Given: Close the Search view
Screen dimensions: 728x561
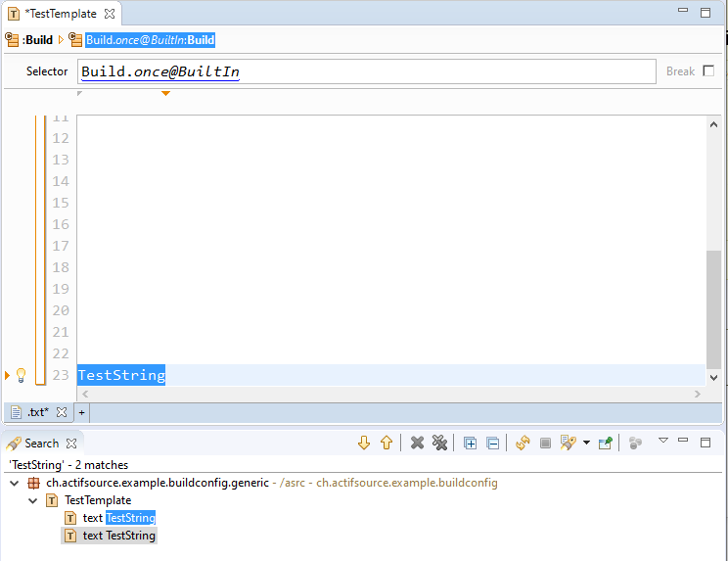Looking at the screenshot, I should click(x=71, y=444).
